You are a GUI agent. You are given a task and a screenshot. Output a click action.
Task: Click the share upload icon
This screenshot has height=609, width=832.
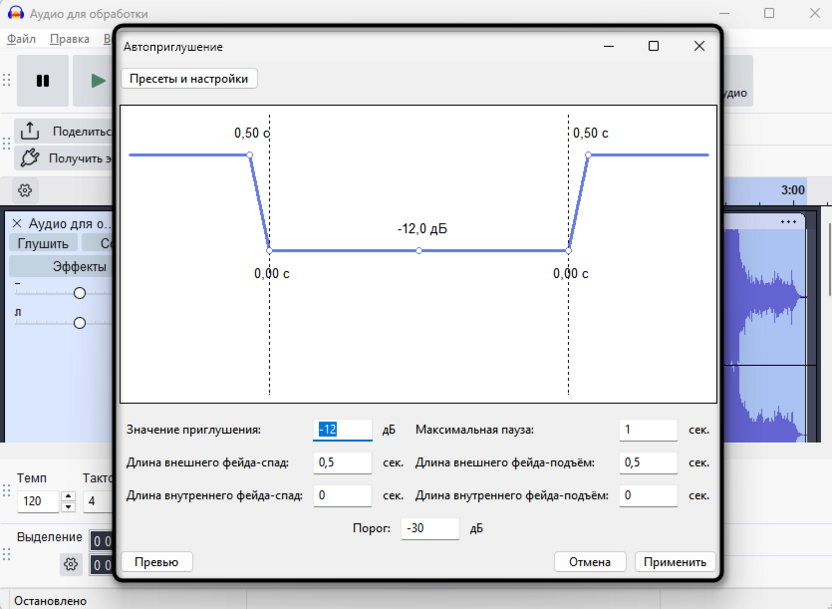coord(30,131)
